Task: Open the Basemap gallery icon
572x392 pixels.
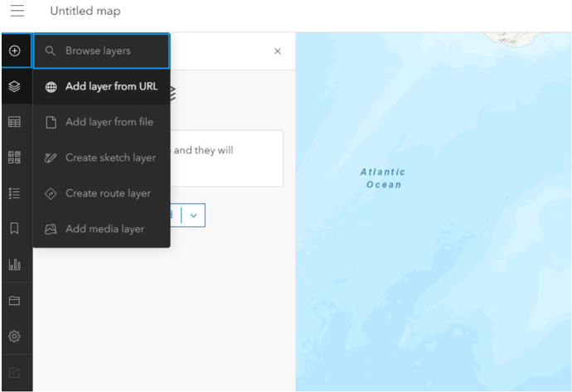Action: [x=15, y=157]
